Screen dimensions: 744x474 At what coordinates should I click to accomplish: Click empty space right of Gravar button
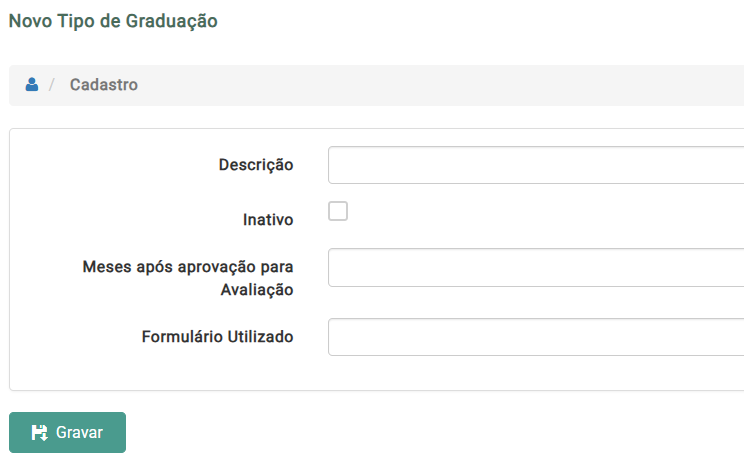(x=400, y=433)
